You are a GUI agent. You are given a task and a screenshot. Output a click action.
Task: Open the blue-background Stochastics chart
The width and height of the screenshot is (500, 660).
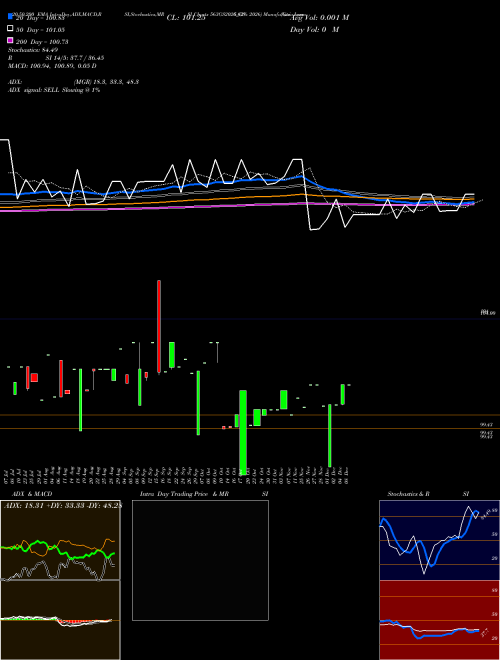pos(439,540)
